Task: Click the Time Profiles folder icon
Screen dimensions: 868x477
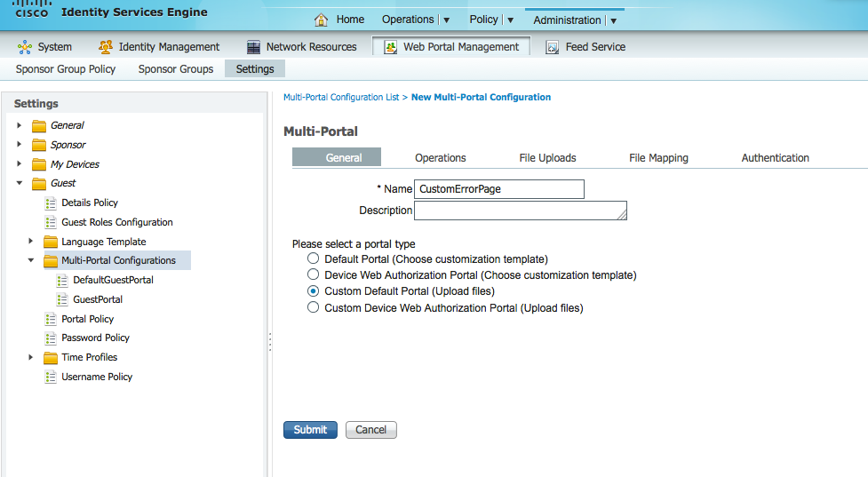Action: pyautogui.click(x=51, y=357)
